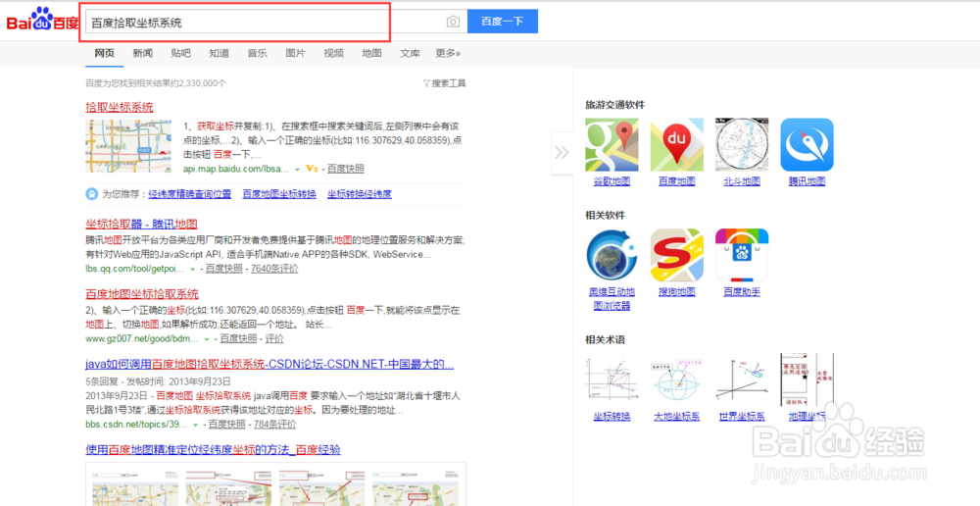Switch to the 新闻 tab
This screenshot has width=980, height=506.
click(142, 53)
